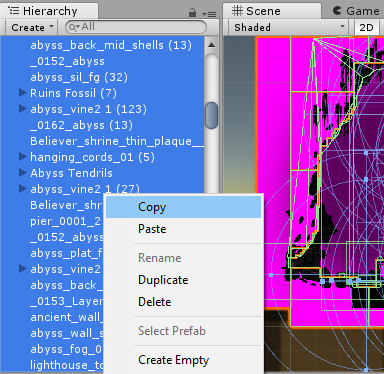384x374 pixels.
Task: Click the Hierarchy vertical scrollbar thumb
Action: [x=212, y=115]
